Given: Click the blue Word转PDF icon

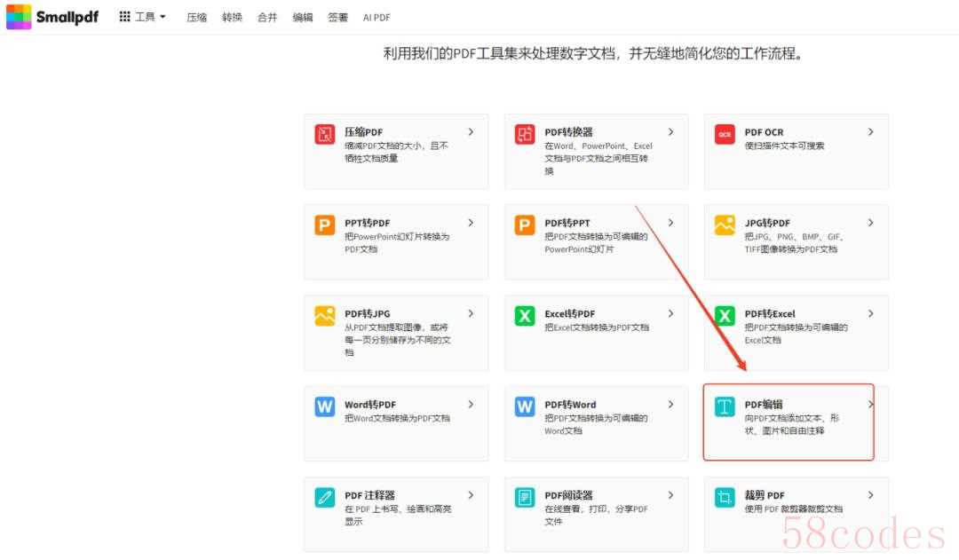Looking at the screenshot, I should (x=325, y=406).
